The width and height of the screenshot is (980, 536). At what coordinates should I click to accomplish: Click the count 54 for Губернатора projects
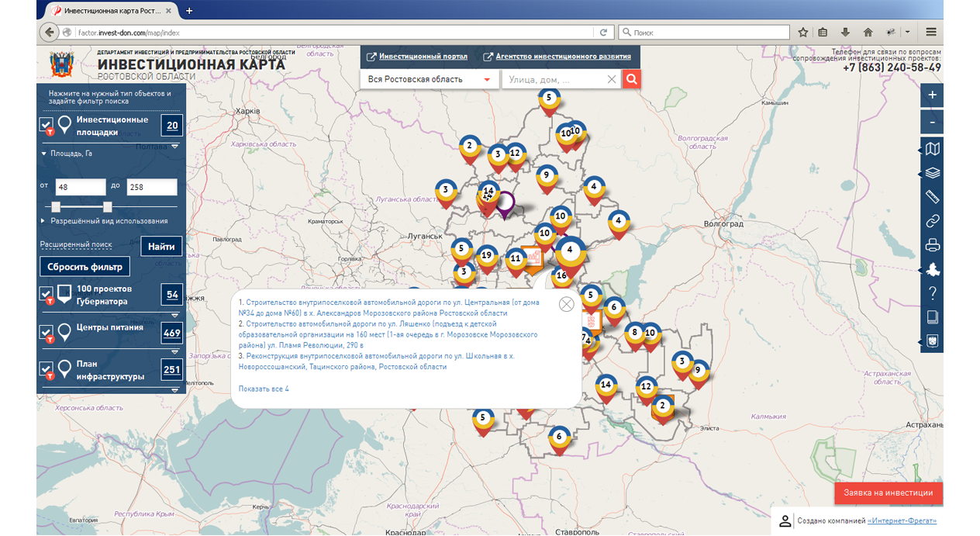(x=172, y=295)
